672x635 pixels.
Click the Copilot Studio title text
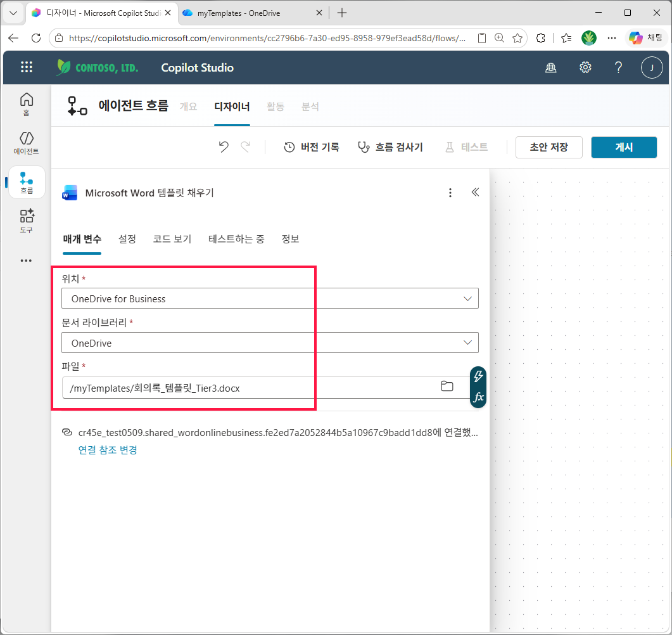[x=197, y=67]
